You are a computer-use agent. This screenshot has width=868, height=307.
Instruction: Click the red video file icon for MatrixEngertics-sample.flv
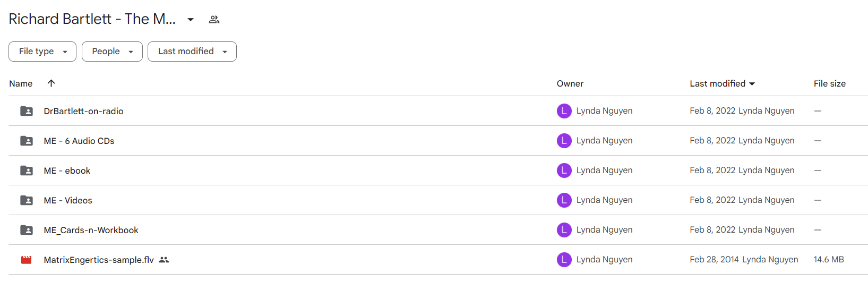(x=26, y=260)
